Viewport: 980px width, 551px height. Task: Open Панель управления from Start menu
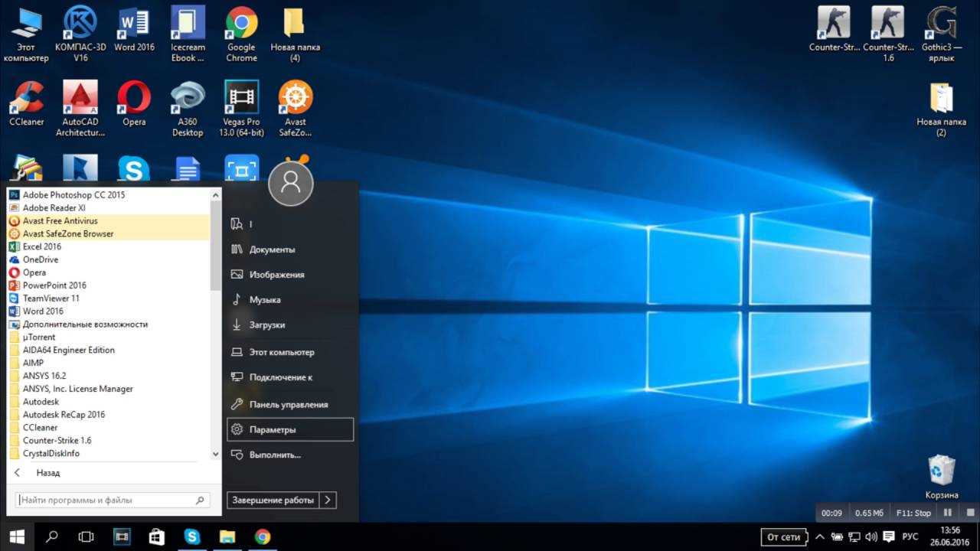290,404
